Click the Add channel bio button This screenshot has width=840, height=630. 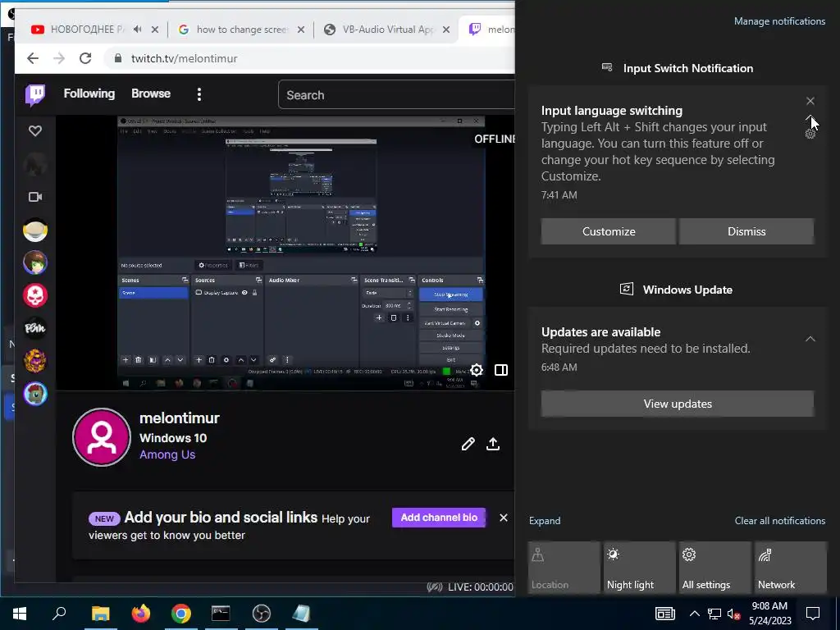click(439, 518)
